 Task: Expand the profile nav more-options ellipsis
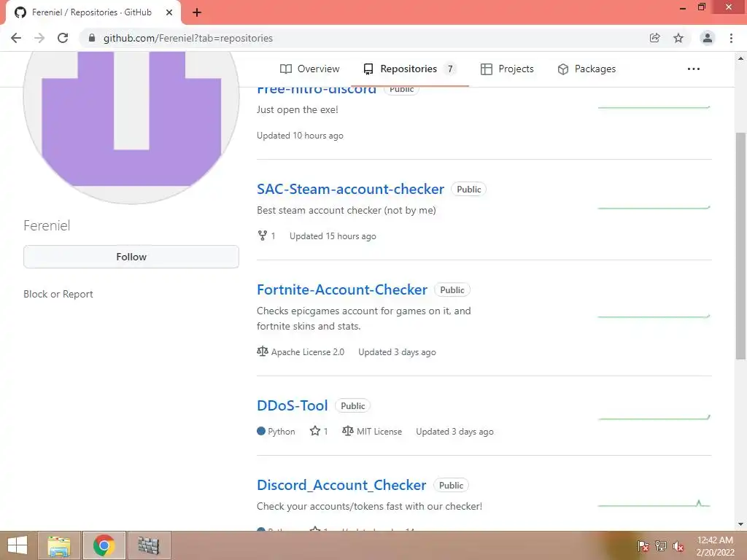pyautogui.click(x=694, y=69)
